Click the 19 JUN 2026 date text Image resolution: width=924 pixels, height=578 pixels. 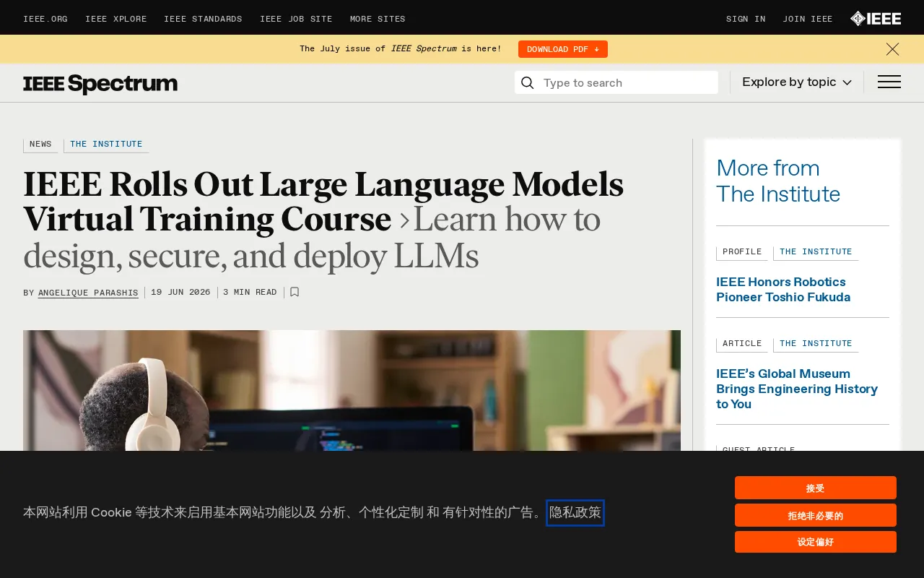180,293
